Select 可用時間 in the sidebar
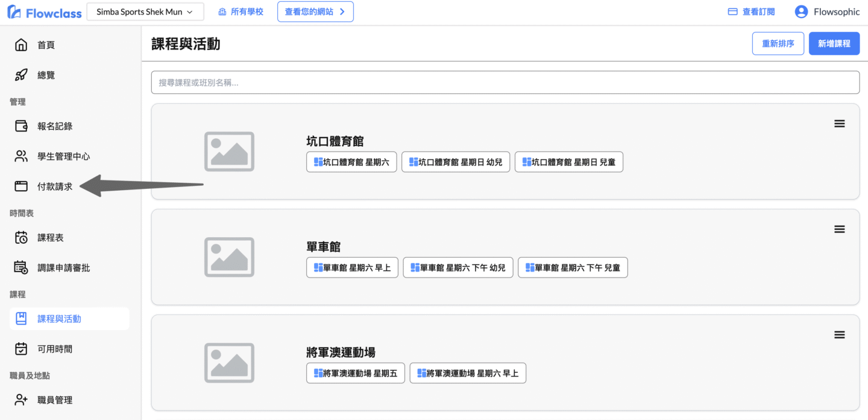Viewport: 868px width, 420px height. coord(55,349)
